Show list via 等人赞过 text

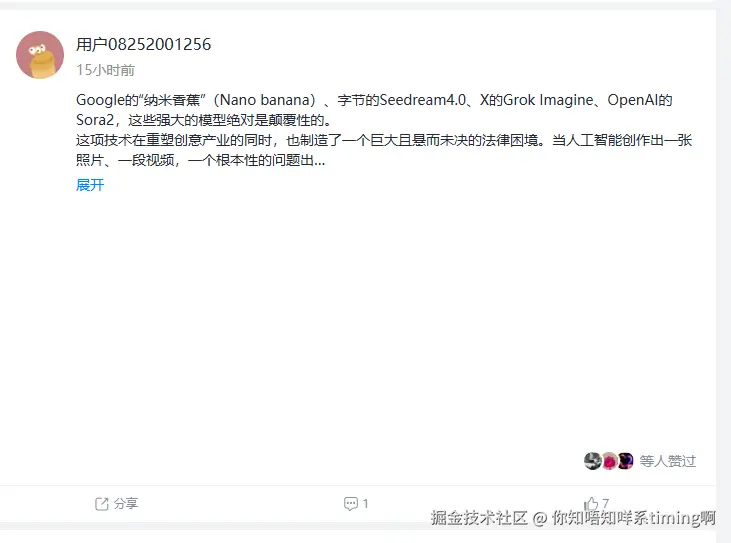(668, 461)
